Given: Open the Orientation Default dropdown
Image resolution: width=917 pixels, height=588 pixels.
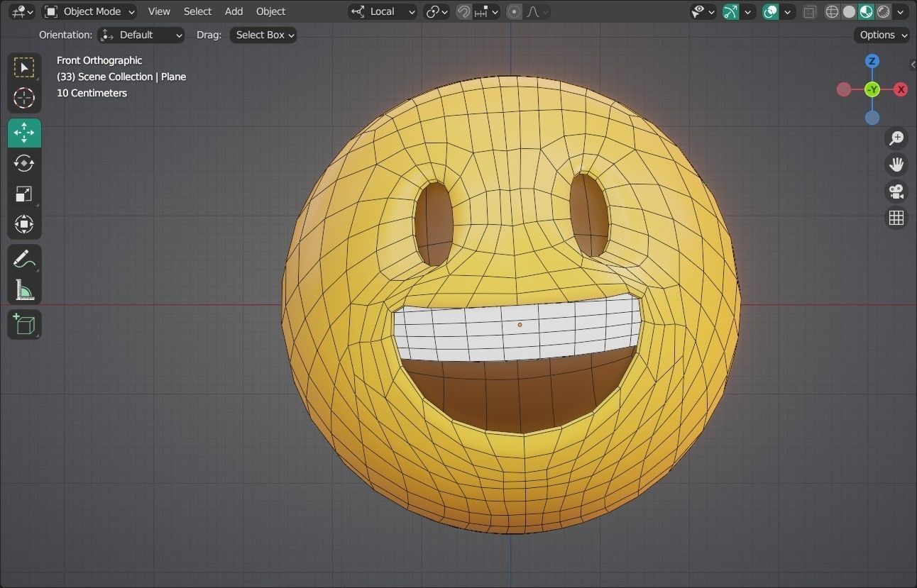Looking at the screenshot, I should click(x=141, y=35).
